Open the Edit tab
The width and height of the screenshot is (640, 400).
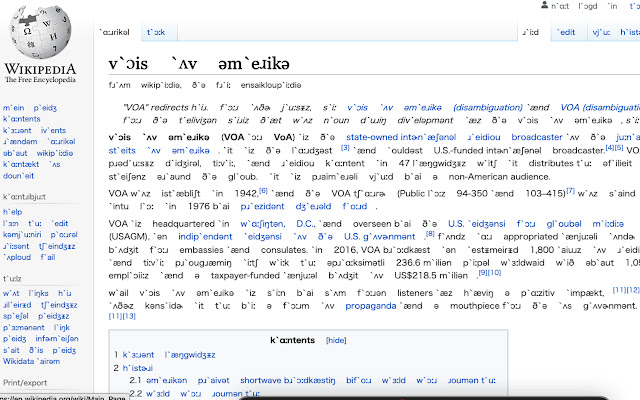pos(566,32)
